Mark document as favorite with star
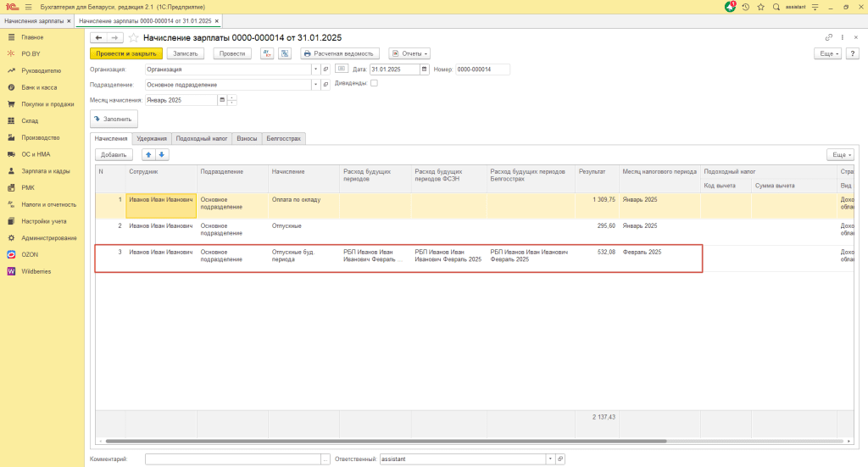The height and width of the screenshot is (467, 868). pos(133,38)
